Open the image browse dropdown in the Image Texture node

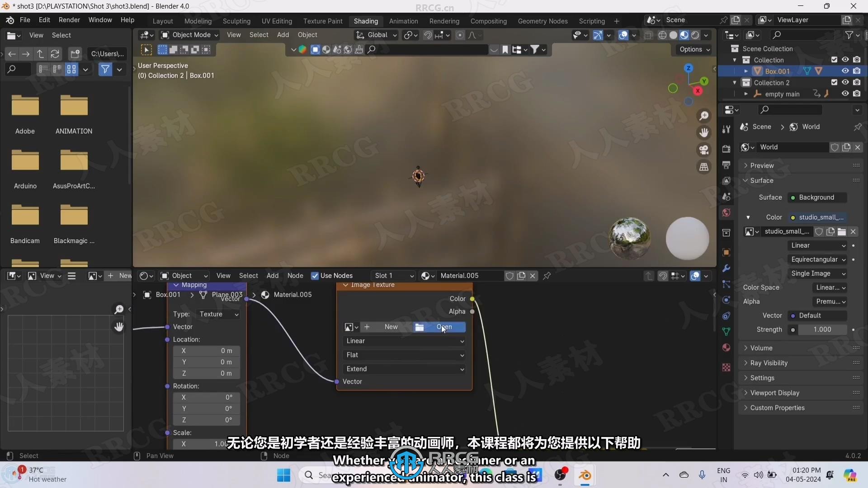coord(351,327)
